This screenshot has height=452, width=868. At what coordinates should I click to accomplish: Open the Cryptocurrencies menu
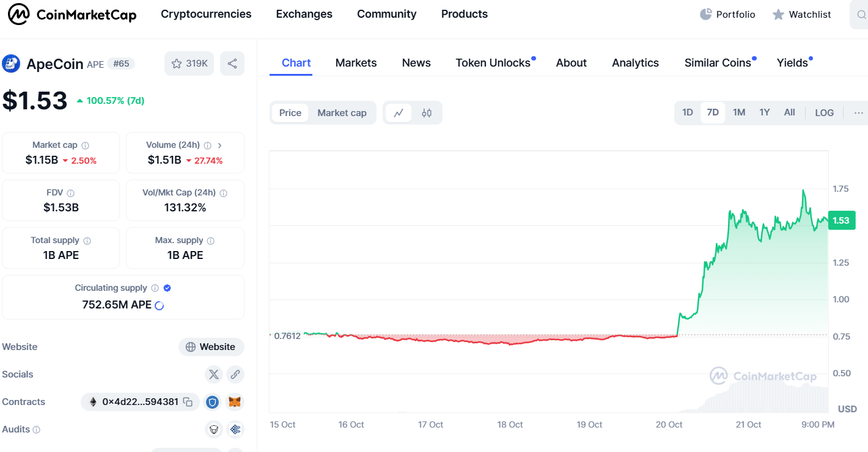pyautogui.click(x=206, y=14)
